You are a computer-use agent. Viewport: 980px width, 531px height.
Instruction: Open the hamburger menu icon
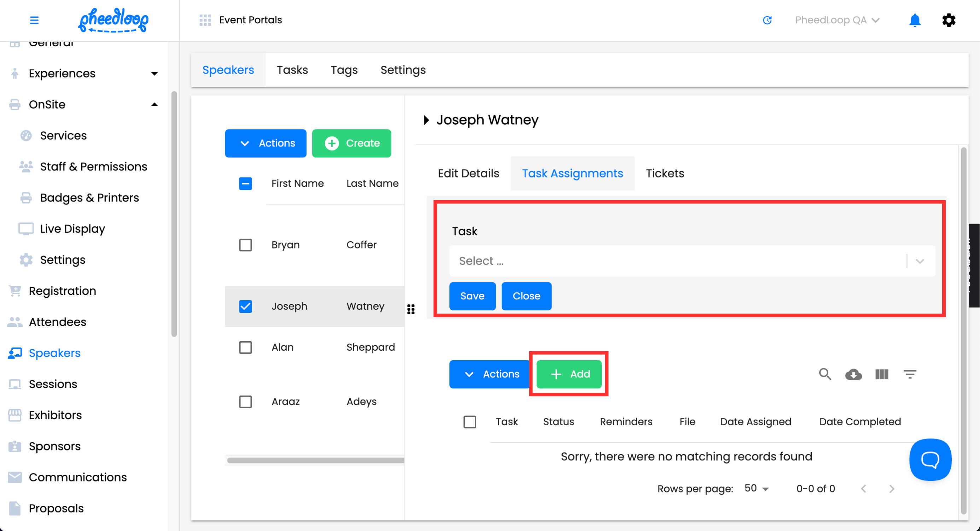pyautogui.click(x=34, y=20)
